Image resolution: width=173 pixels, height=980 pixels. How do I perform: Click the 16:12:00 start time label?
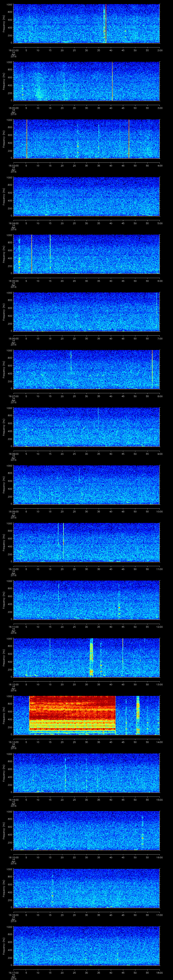13,684
